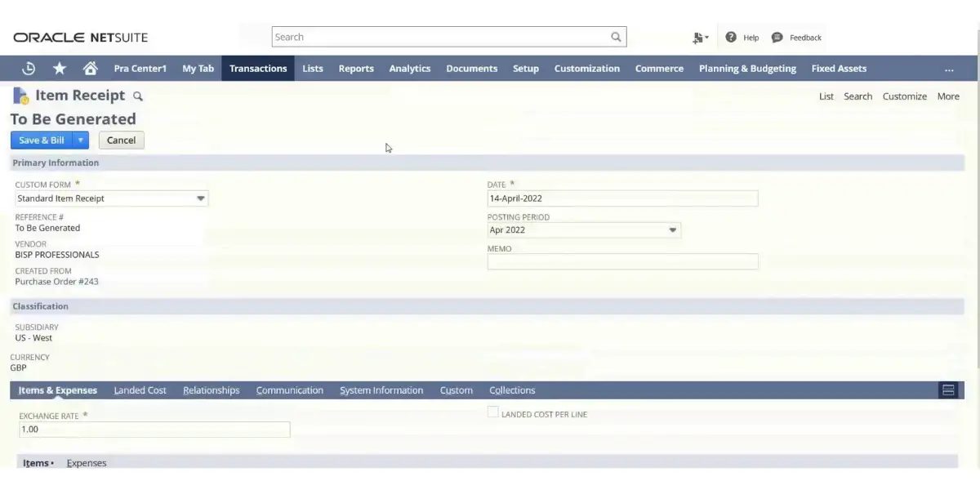The height and width of the screenshot is (490, 980).
Task: Switch to the Relationships tab
Action: [x=212, y=390]
